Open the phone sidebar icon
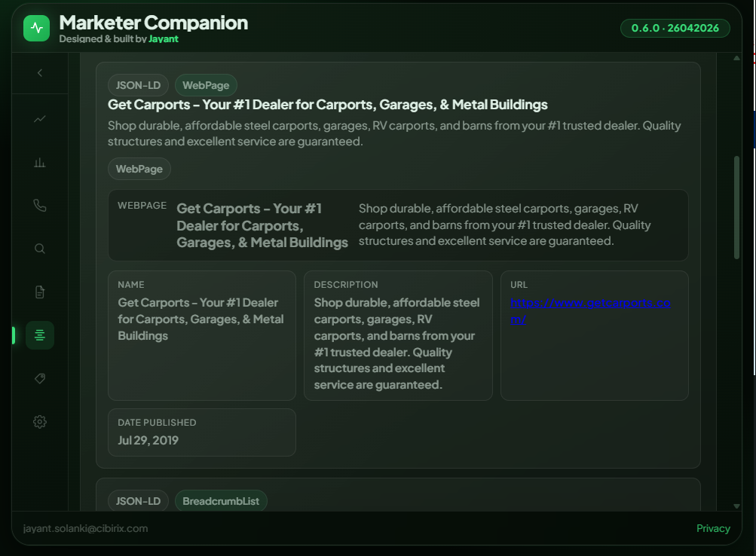Image resolution: width=756 pixels, height=556 pixels. tap(40, 205)
